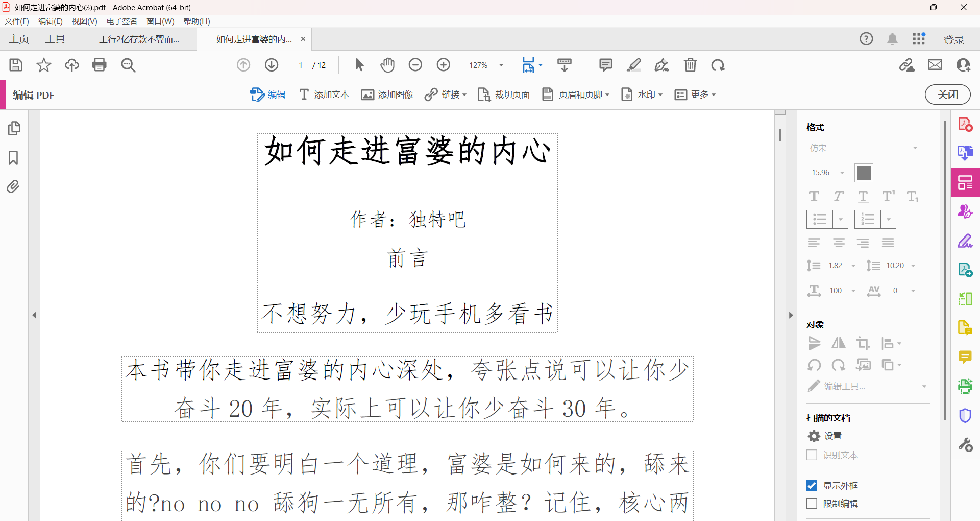Image resolution: width=980 pixels, height=521 pixels.
Task: Zoom out with minus button
Action: (415, 65)
